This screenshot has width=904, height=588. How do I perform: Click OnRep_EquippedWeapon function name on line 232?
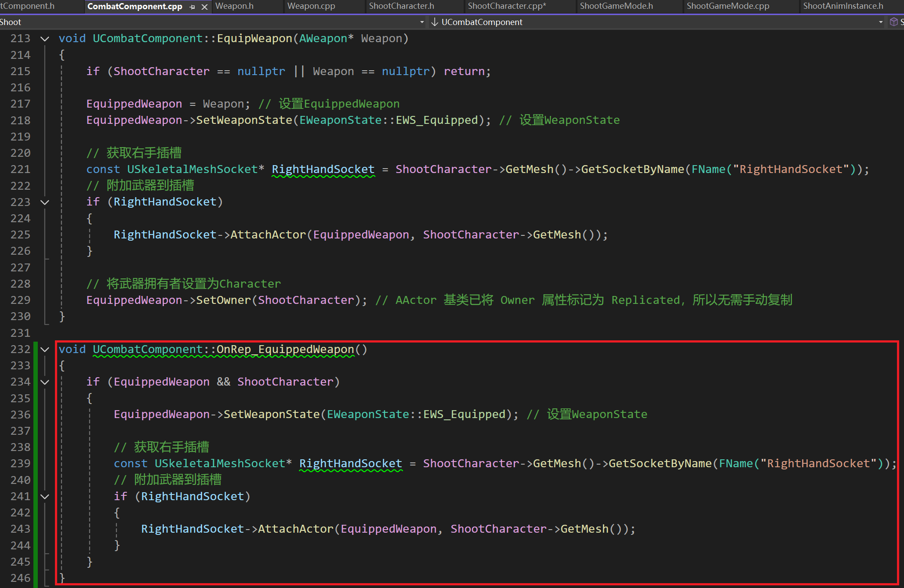285,350
